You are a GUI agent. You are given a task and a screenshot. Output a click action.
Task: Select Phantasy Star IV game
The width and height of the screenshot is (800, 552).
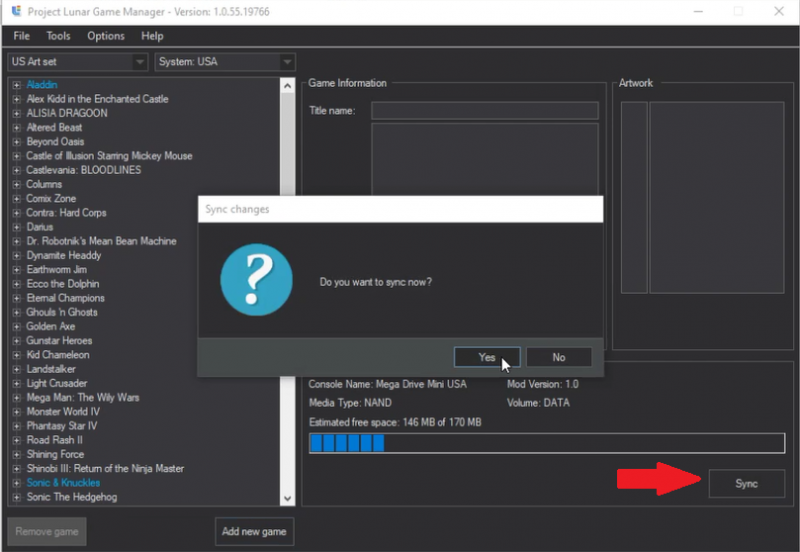62,426
